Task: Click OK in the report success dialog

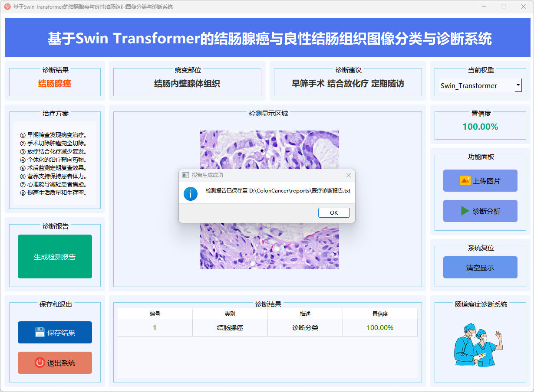Action: (x=333, y=212)
